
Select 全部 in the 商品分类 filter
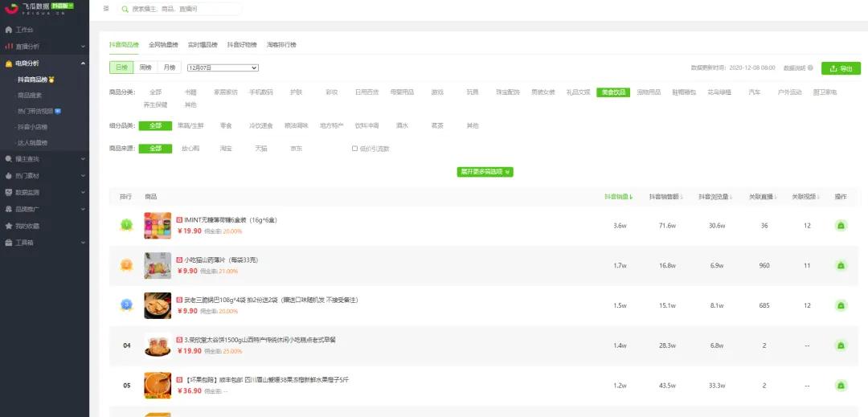click(156, 92)
